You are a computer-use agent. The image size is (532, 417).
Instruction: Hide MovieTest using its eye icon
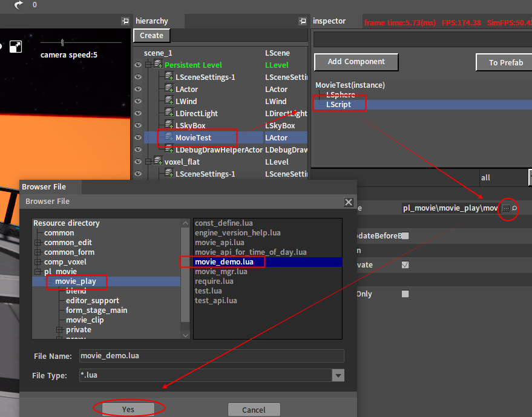138,138
